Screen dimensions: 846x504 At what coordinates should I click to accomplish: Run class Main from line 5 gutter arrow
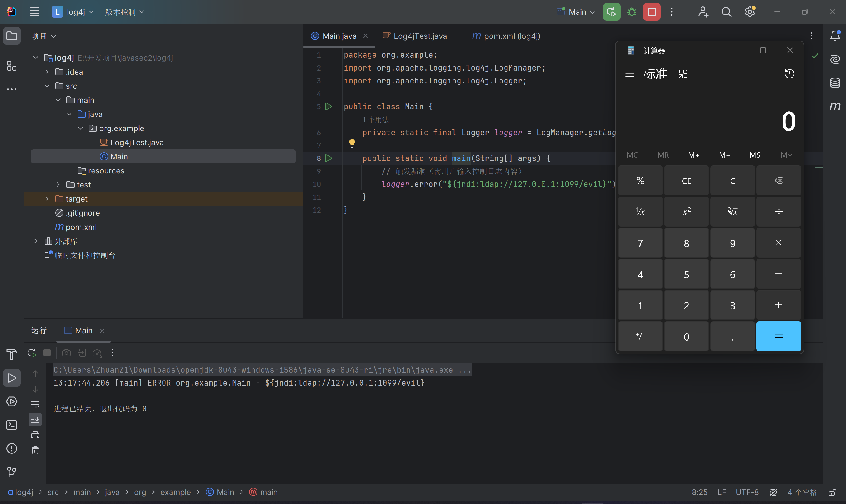point(328,107)
